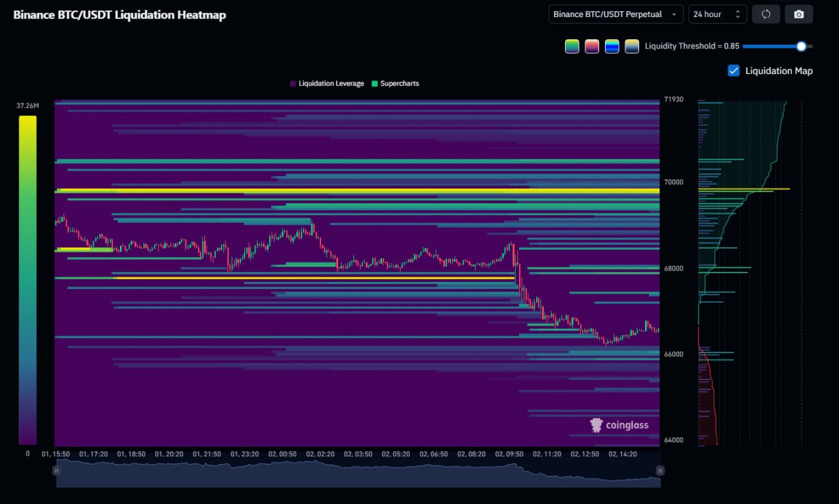Toggle Supercharts legend series visibility
Image resolution: width=839 pixels, height=504 pixels.
pyautogui.click(x=395, y=84)
